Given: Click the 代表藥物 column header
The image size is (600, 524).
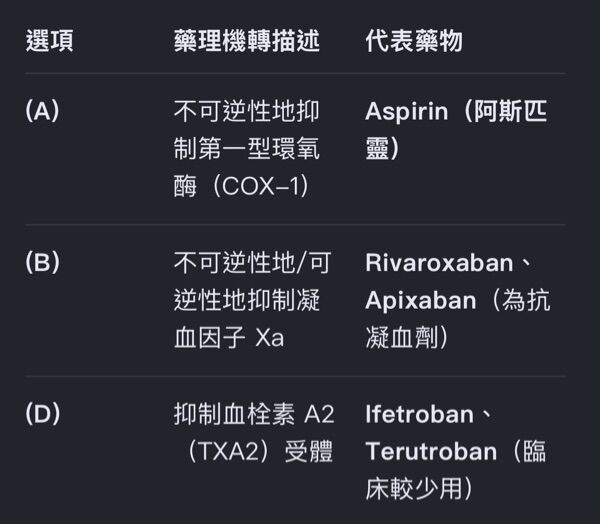Looking at the screenshot, I should (414, 41).
